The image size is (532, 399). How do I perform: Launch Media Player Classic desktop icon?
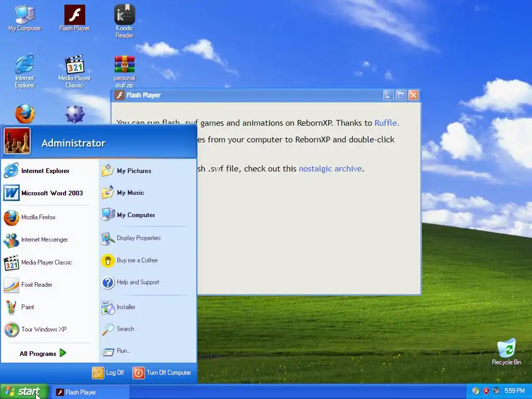coord(74,71)
